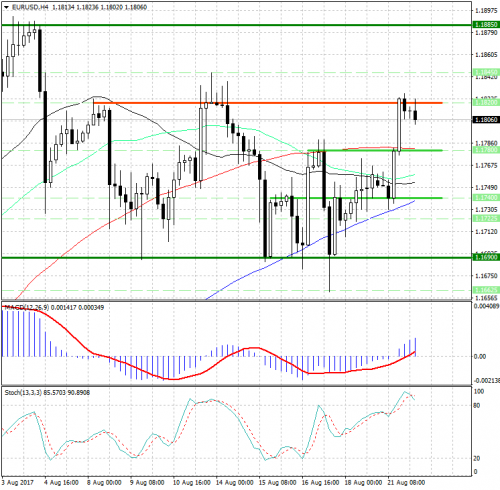The width and height of the screenshot is (500, 490).
Task: Select the 1.17225 level label
Action: pos(486,218)
